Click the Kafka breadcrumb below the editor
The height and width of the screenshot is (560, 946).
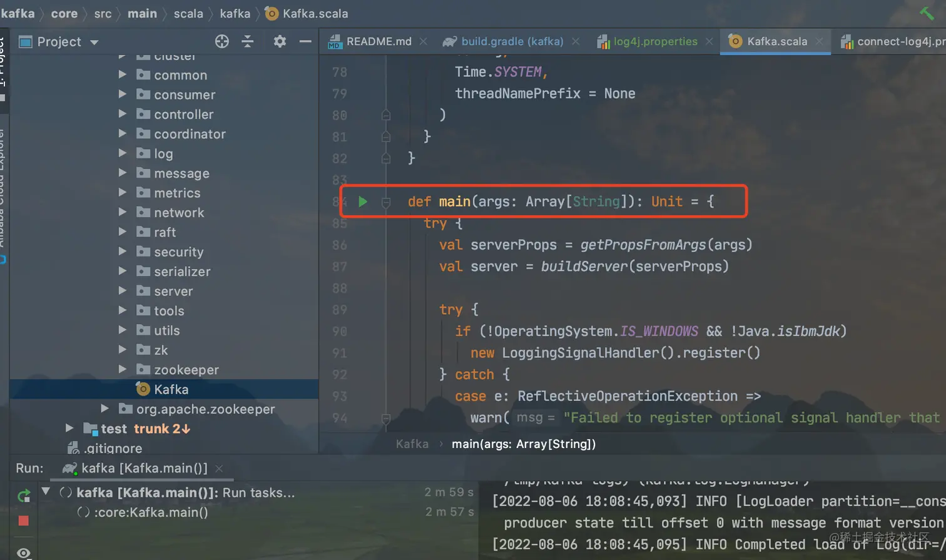412,444
